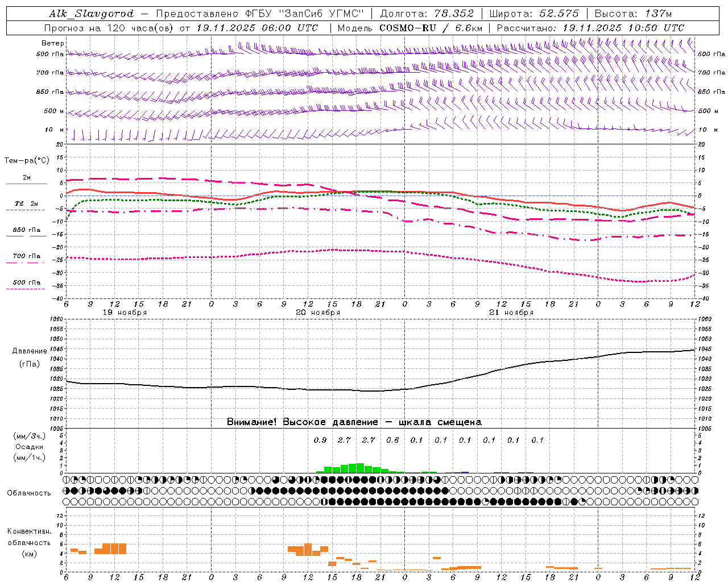The image size is (728, 582).
Task: Click the 21 ноября date label
Action: [x=511, y=313]
